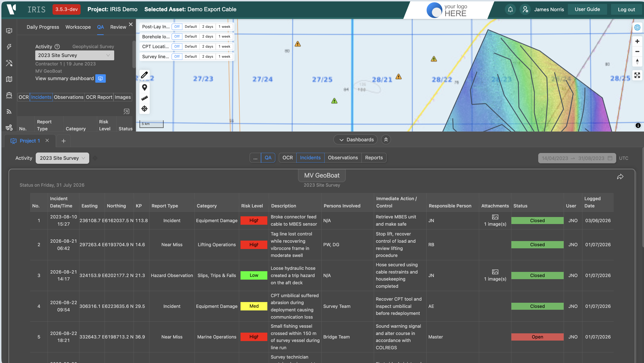Viewport: 644px width, 363px height.
Task: Open the view summary dashboard icon
Action: click(100, 78)
